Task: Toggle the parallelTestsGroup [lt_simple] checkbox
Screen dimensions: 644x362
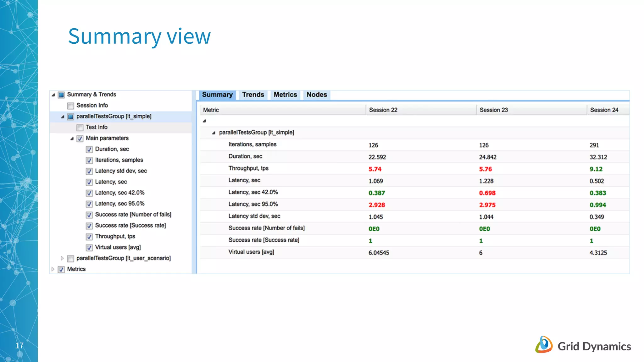Action: pos(70,117)
